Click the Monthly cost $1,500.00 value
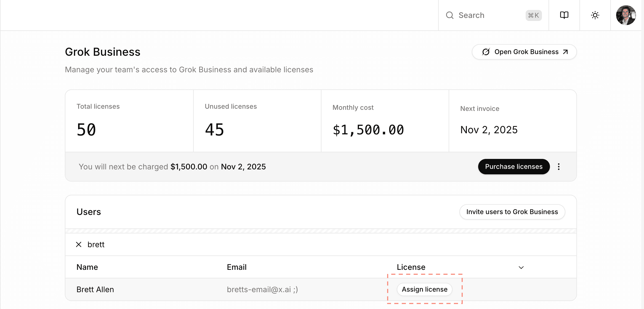644x309 pixels. click(368, 130)
